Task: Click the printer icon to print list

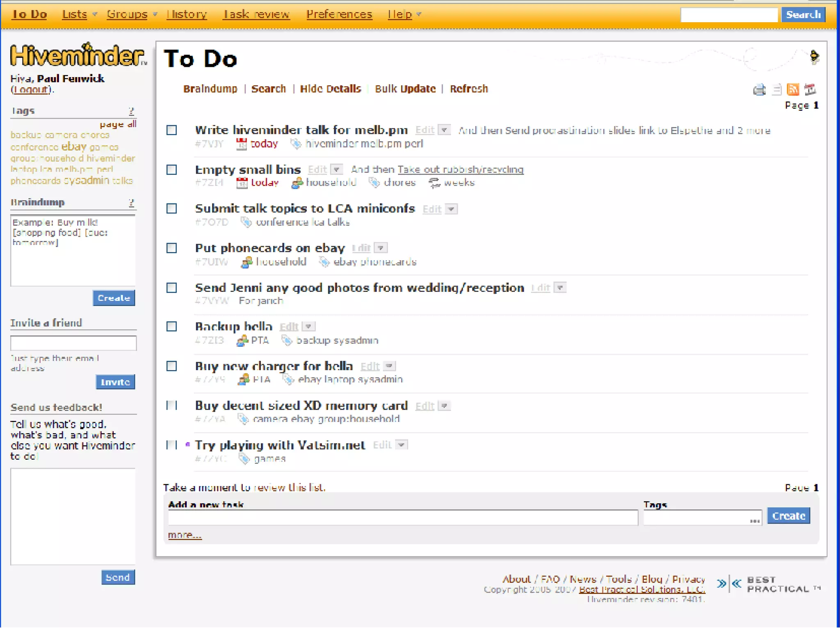Action: click(759, 89)
